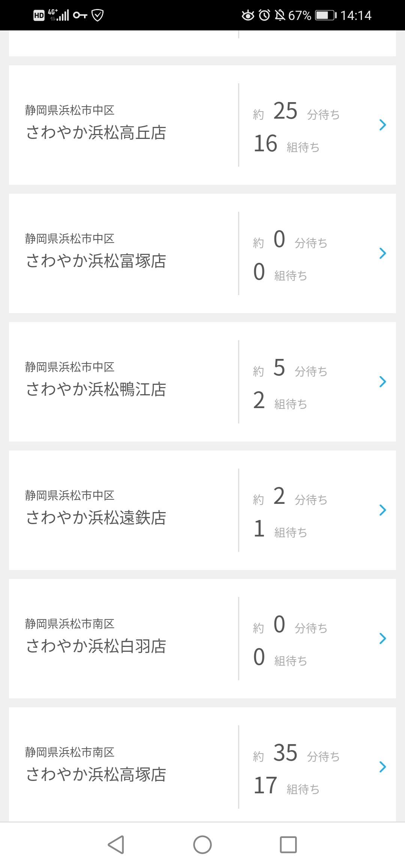Tap the arrow beside さわやか浜松遠鉄店
Screen dimensions: 405x868
(x=382, y=510)
